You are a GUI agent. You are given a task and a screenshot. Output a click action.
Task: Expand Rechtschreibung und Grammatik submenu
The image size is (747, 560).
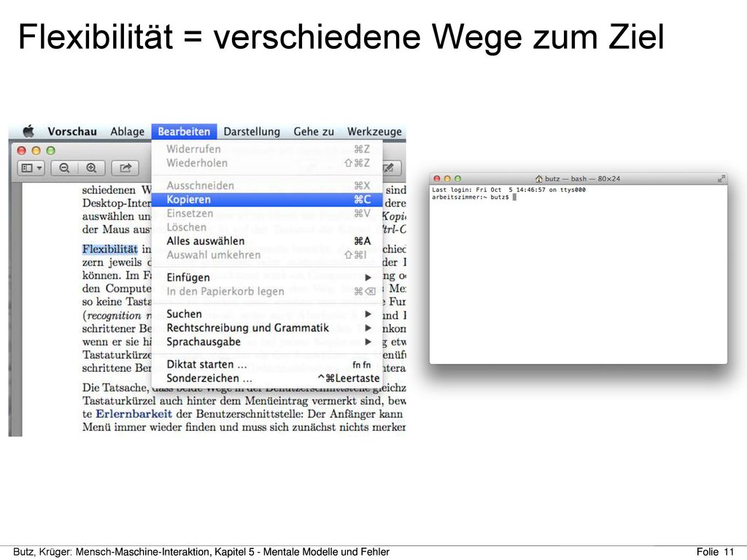[267, 327]
